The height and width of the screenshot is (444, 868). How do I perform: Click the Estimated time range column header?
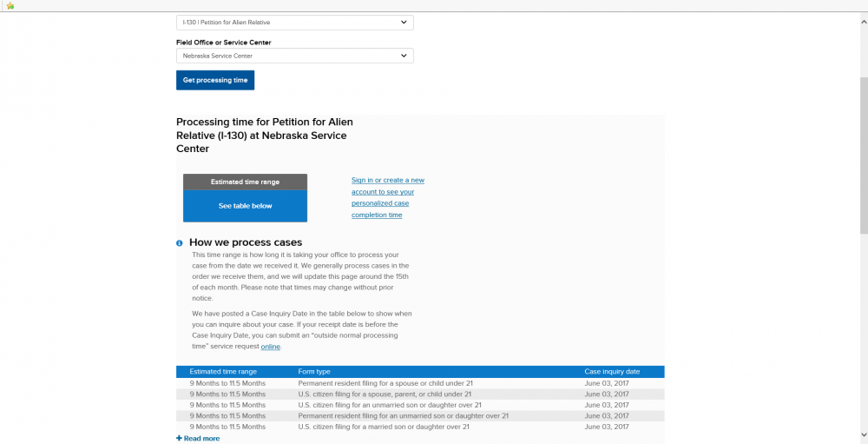click(223, 372)
